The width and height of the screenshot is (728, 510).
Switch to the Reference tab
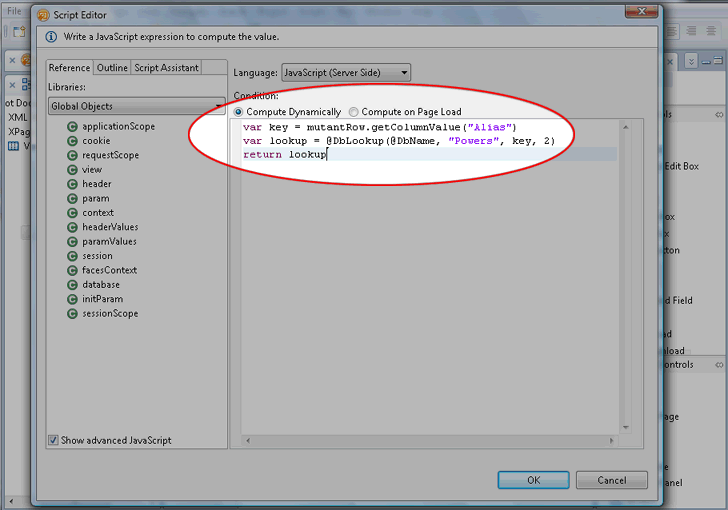click(x=70, y=68)
